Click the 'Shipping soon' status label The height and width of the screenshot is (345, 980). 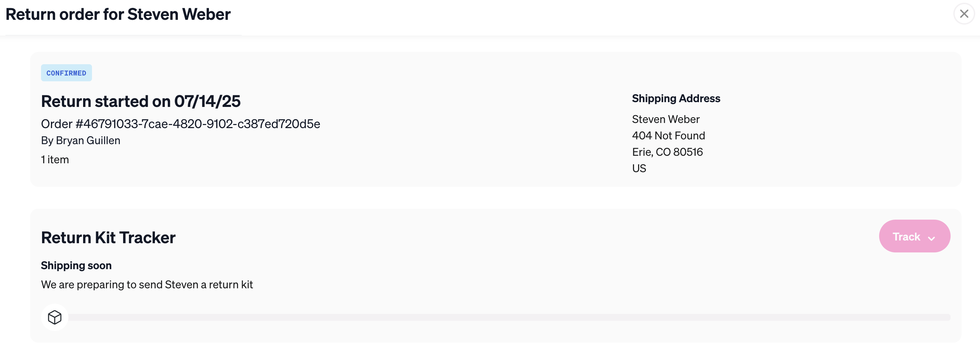(76, 265)
